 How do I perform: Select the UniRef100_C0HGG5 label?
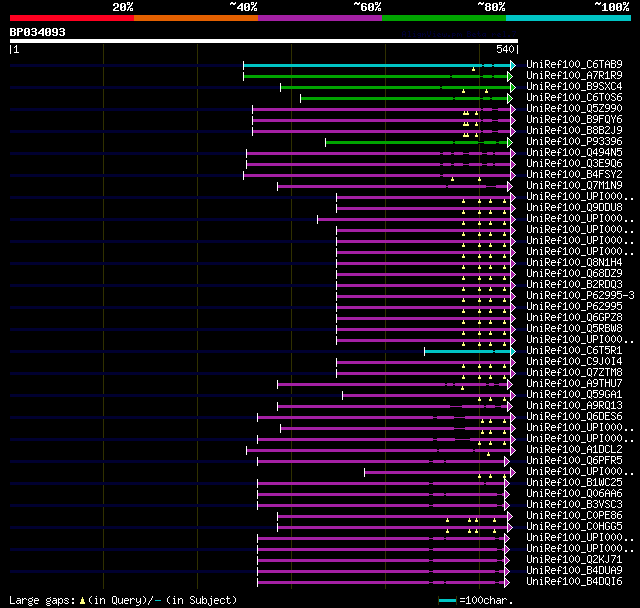point(574,527)
